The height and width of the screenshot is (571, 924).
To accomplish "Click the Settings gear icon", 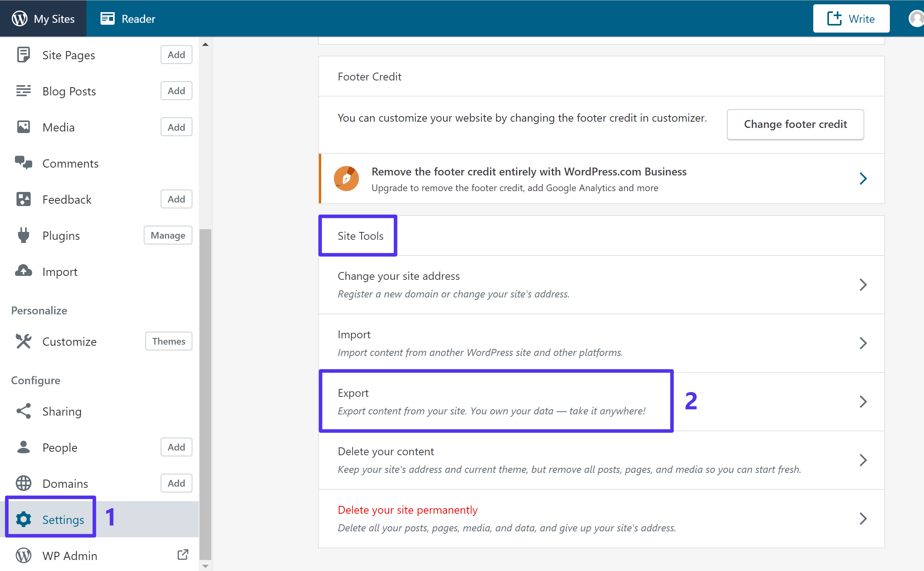I will (x=23, y=518).
